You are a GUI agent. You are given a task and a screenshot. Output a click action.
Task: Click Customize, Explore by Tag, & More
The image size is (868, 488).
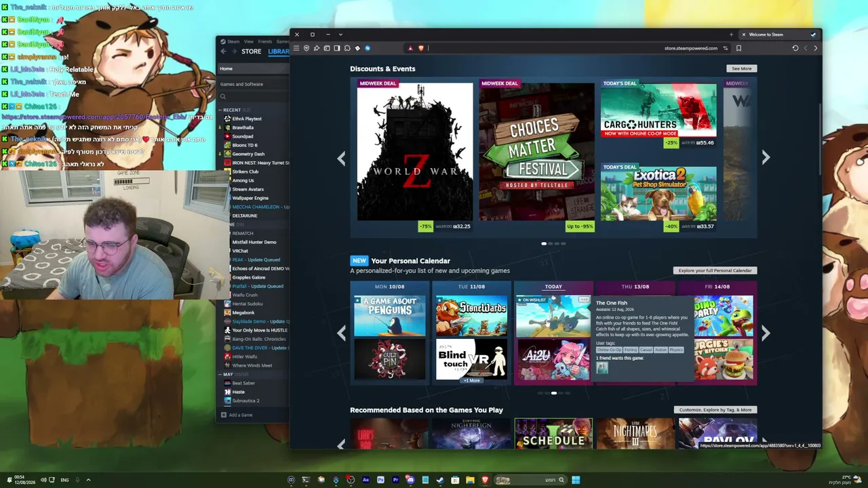(715, 409)
